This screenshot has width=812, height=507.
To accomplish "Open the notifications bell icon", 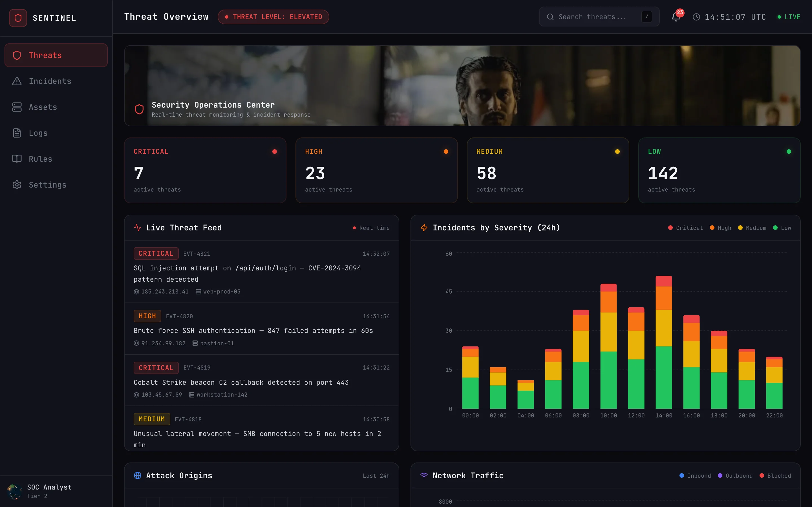I will [676, 17].
